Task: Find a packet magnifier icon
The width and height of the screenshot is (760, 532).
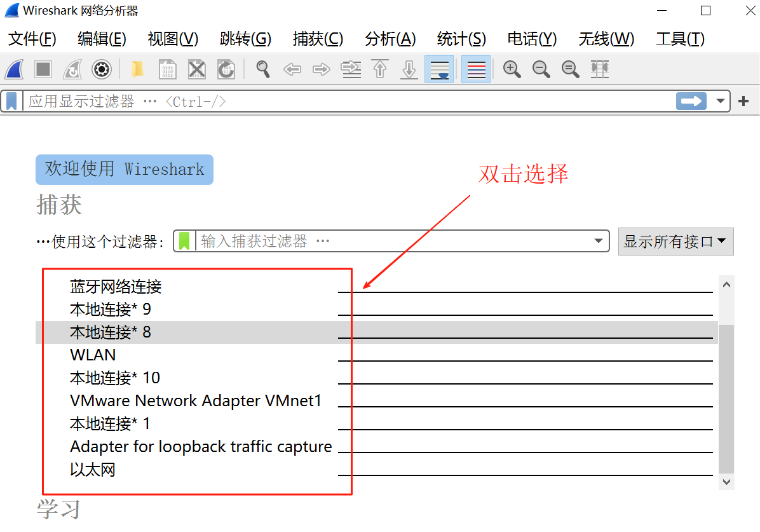Action: (262, 69)
